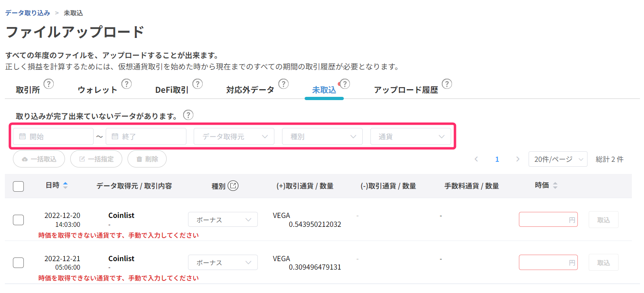Open the 通貨 filter dropdown
Image resolution: width=644 pixels, height=293 pixels.
[x=411, y=136]
